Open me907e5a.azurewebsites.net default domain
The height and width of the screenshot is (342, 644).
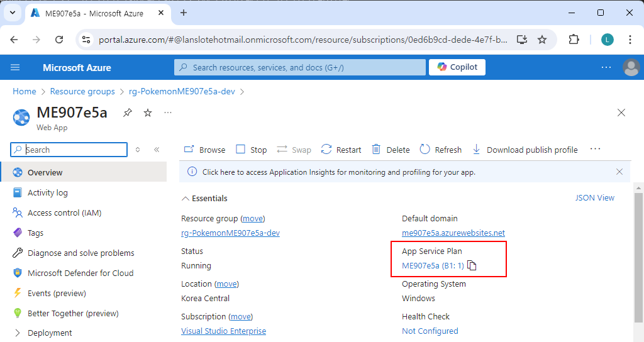453,233
